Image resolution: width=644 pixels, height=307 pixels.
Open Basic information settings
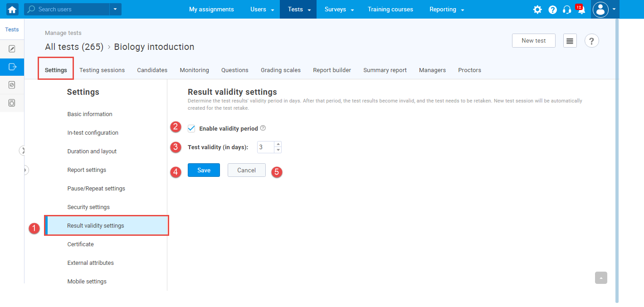tap(90, 114)
